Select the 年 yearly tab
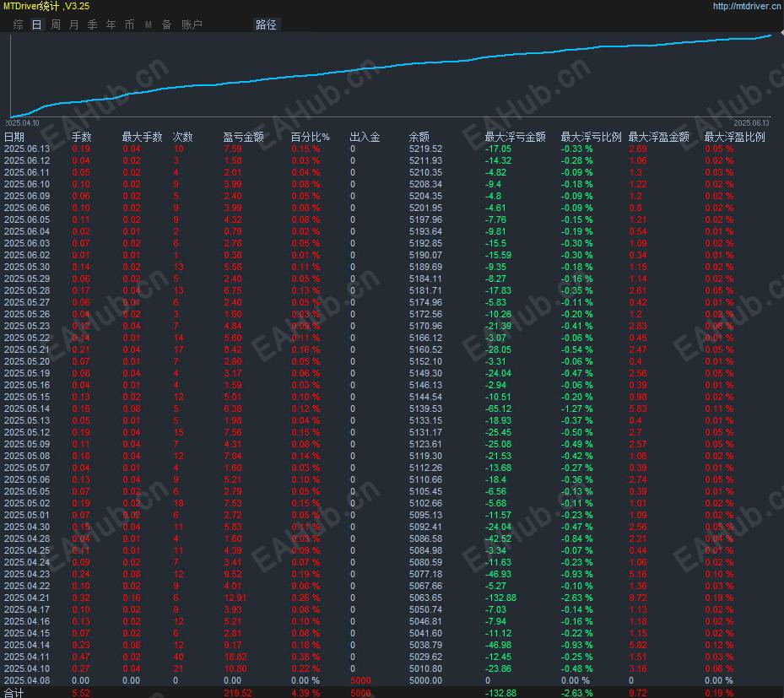The image size is (784, 698). pos(111,25)
